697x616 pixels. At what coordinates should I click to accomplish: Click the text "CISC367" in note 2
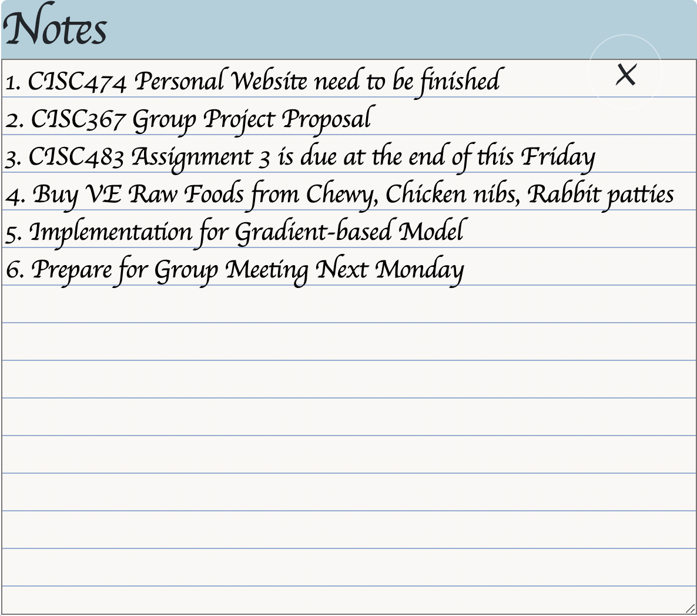[x=78, y=119]
